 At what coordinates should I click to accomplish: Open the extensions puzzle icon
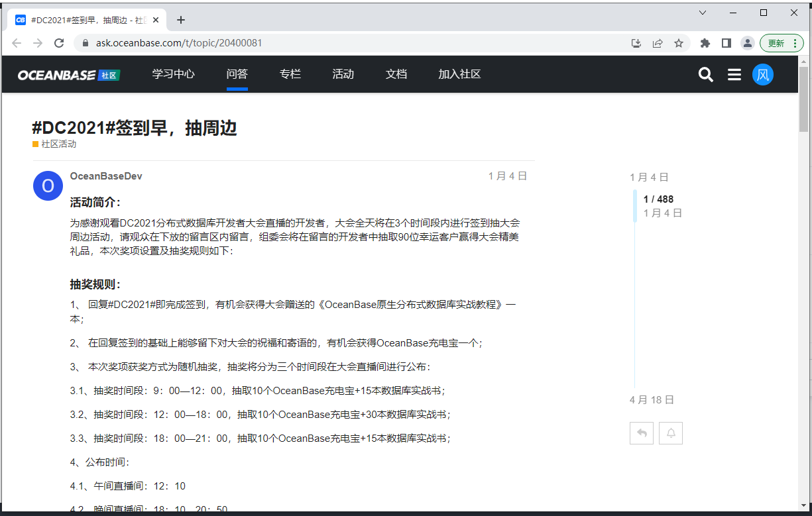tap(705, 43)
